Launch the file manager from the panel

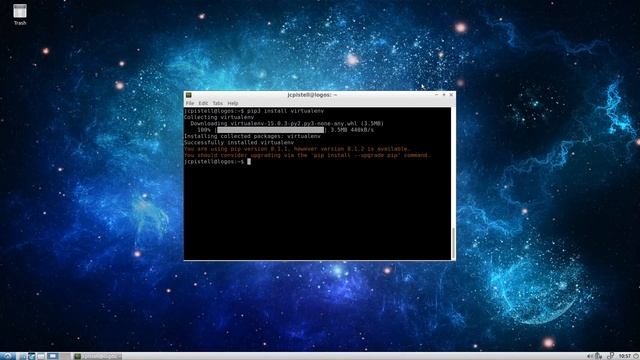[x=23, y=356]
